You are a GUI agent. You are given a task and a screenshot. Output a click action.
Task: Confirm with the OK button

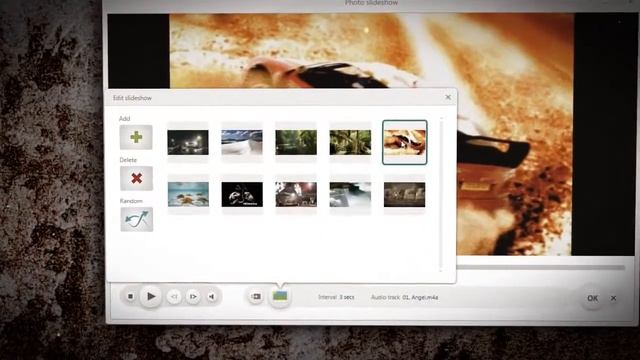[592, 298]
